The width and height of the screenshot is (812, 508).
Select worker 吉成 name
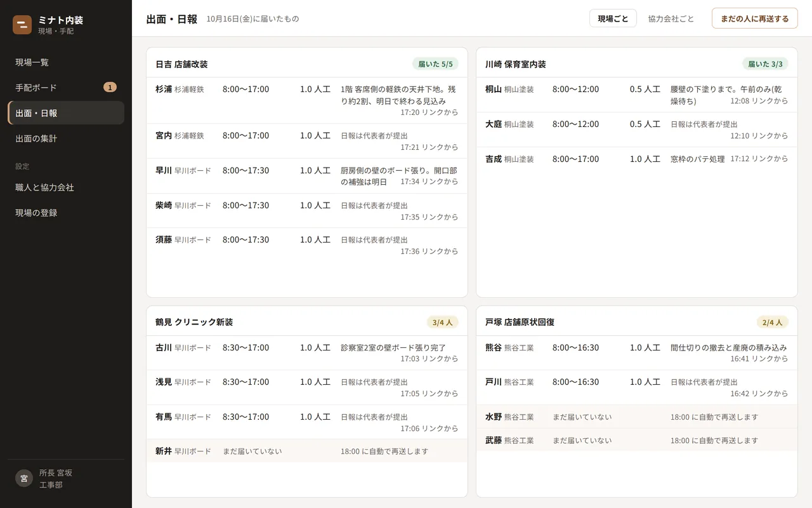pyautogui.click(x=494, y=159)
